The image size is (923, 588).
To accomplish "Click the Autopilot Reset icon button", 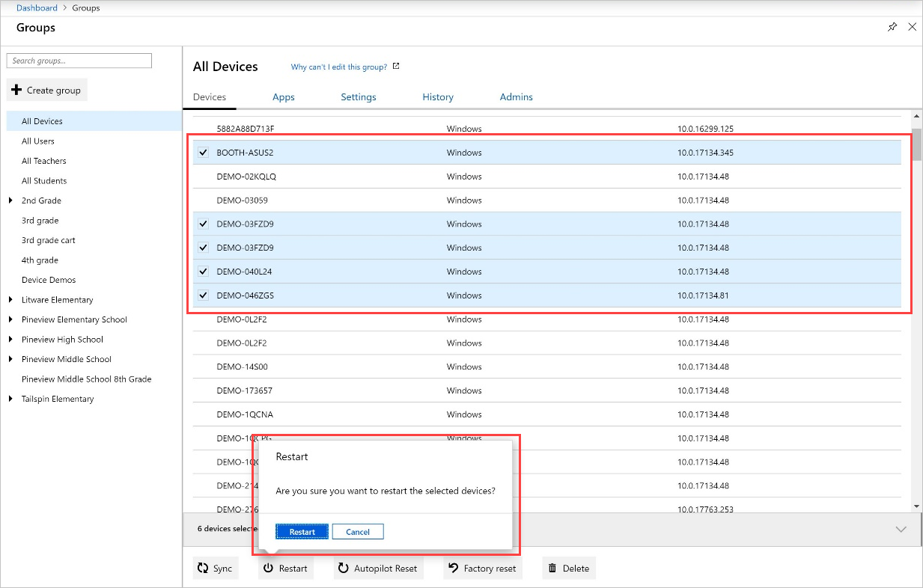I will [x=343, y=569].
